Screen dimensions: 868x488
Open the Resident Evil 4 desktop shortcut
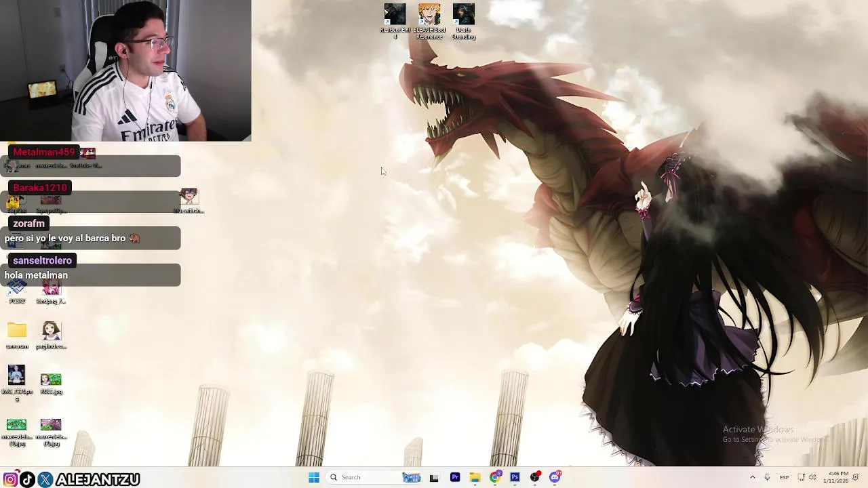coord(395,21)
